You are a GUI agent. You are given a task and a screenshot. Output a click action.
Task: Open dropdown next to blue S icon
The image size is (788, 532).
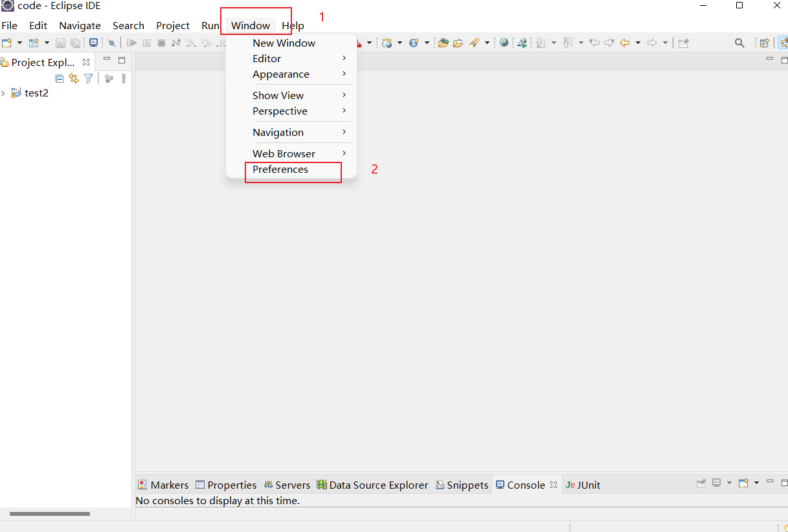point(427,43)
